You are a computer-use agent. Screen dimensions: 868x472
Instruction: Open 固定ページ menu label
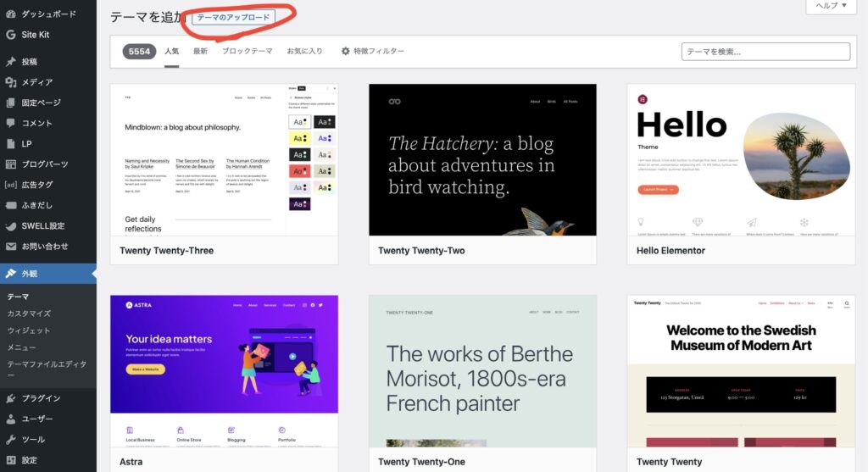[x=41, y=103]
